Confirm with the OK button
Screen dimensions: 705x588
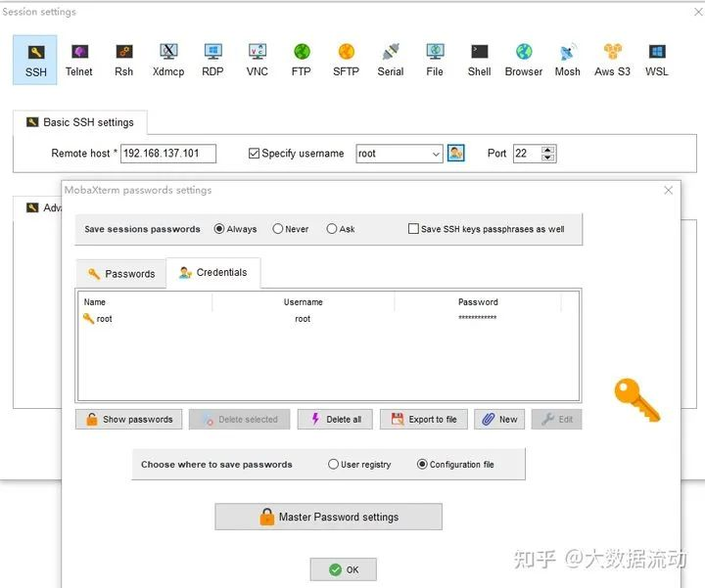[x=343, y=569]
